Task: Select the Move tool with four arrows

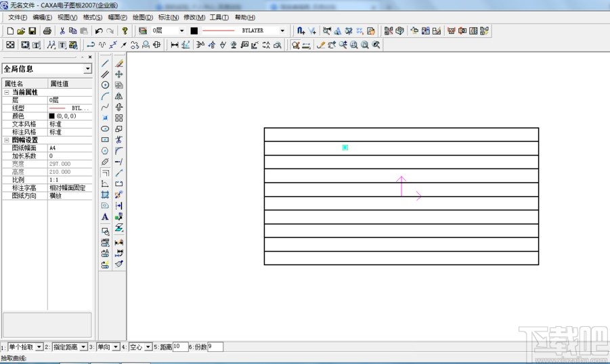Action: click(x=119, y=74)
